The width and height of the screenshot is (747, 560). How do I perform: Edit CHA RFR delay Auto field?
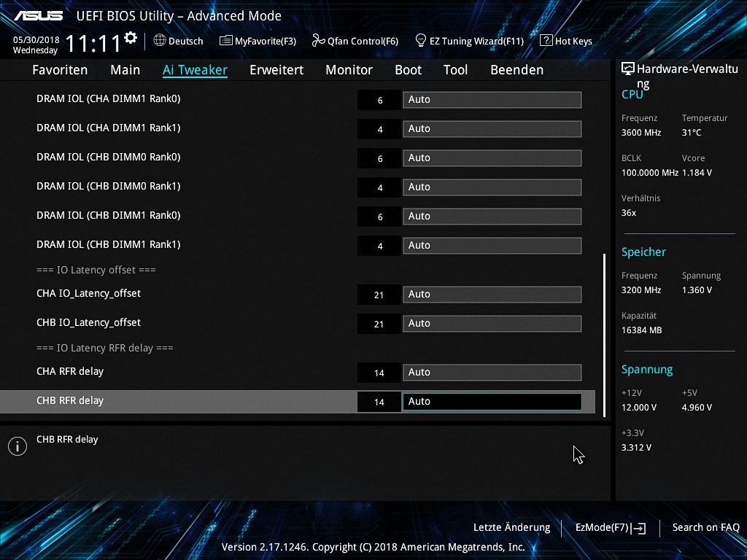tap(492, 373)
